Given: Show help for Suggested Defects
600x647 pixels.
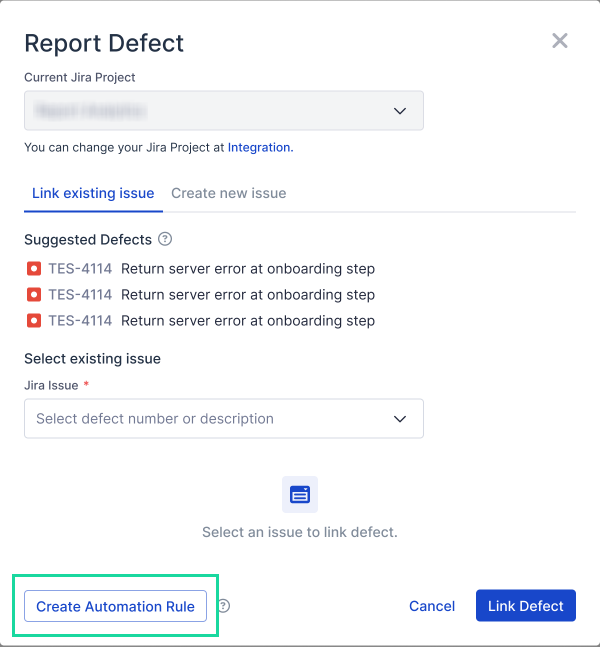Looking at the screenshot, I should pos(165,240).
